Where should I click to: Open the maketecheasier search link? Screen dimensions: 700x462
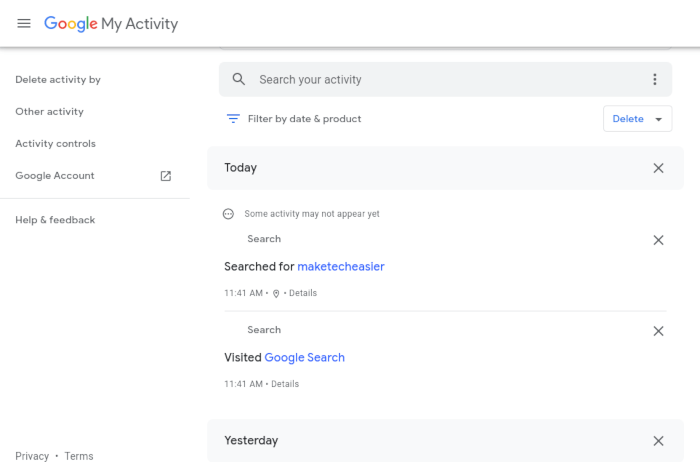[341, 266]
